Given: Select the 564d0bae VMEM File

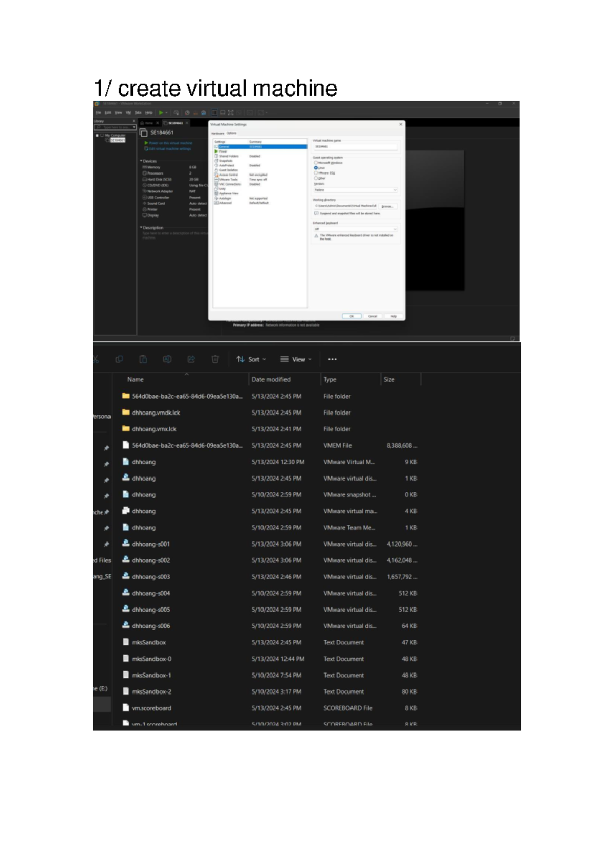Looking at the screenshot, I should tap(270, 445).
